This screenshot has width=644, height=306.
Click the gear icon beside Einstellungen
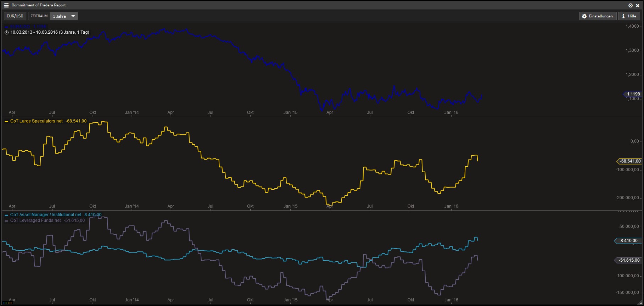pyautogui.click(x=584, y=16)
